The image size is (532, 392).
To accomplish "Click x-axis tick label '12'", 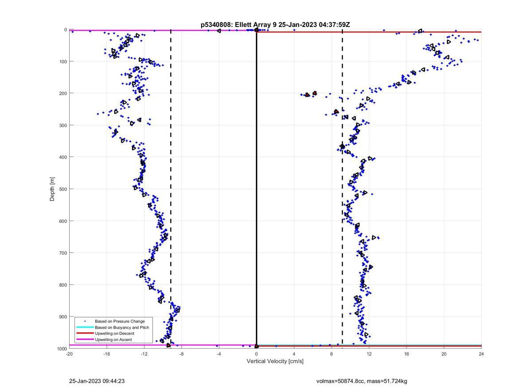I will [369, 354].
